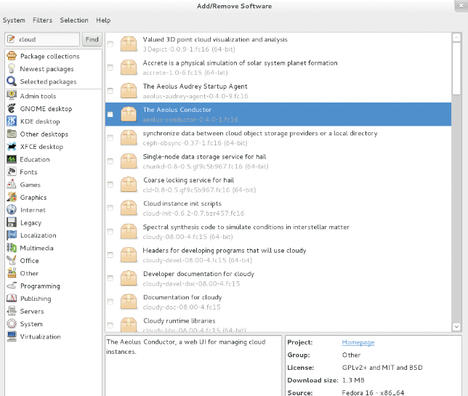Screen dimensions: 468x396
Task: Click the KDE desktop icon
Action: click(x=12, y=121)
